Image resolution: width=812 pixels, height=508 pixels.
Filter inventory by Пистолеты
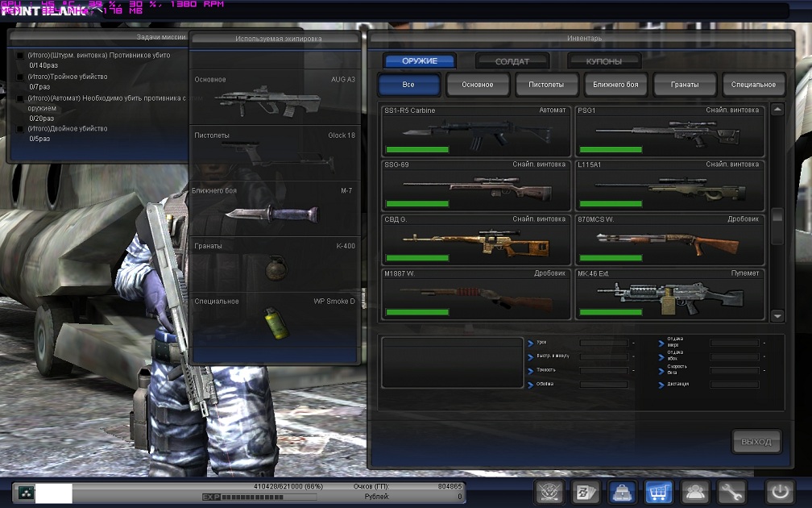[x=546, y=85]
